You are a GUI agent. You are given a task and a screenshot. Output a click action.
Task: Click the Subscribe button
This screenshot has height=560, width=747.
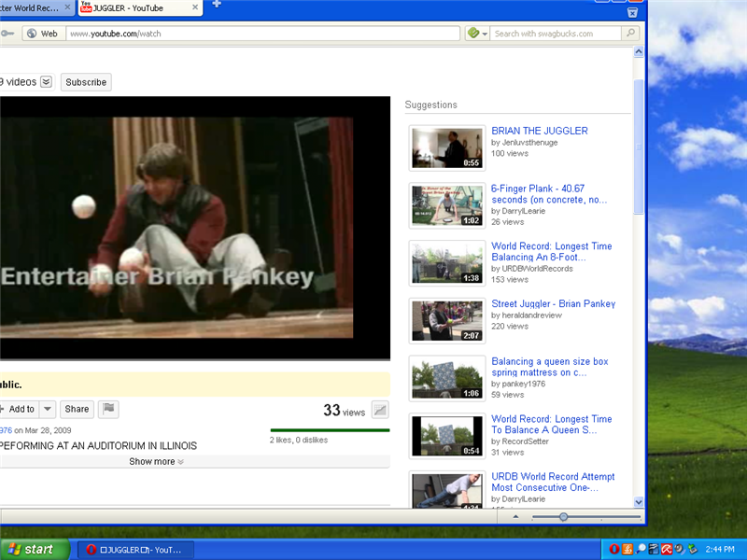point(86,82)
